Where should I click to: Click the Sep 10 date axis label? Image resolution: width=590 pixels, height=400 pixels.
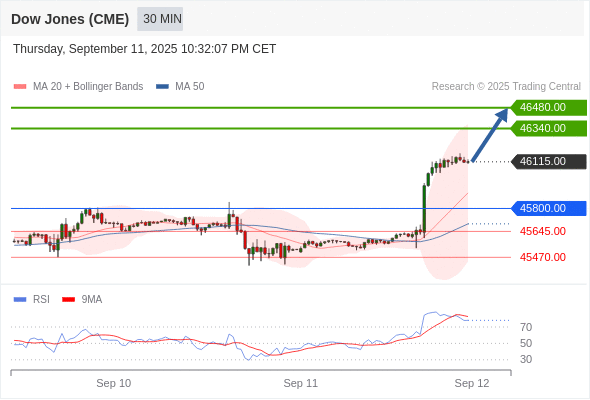coord(114,383)
